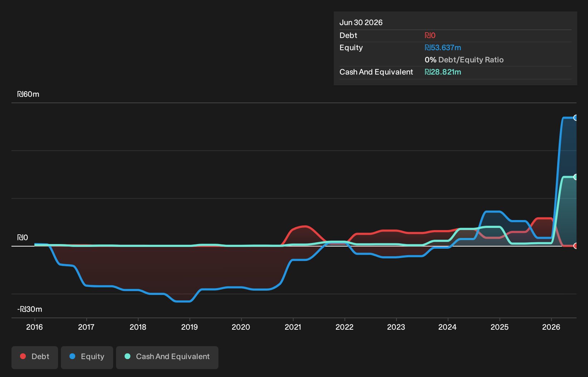Click the ₪60m y-axis label
The image size is (588, 377).
(x=28, y=94)
